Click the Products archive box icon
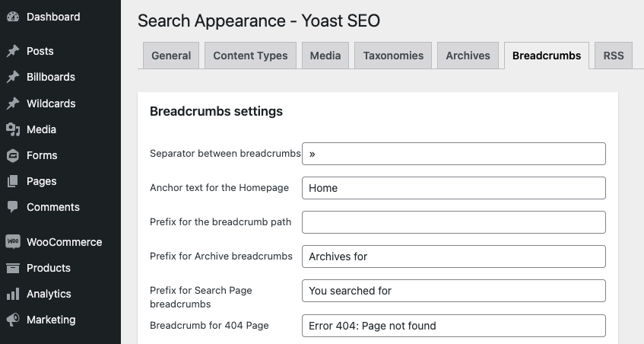Image resolution: width=644 pixels, height=344 pixels. (x=13, y=268)
